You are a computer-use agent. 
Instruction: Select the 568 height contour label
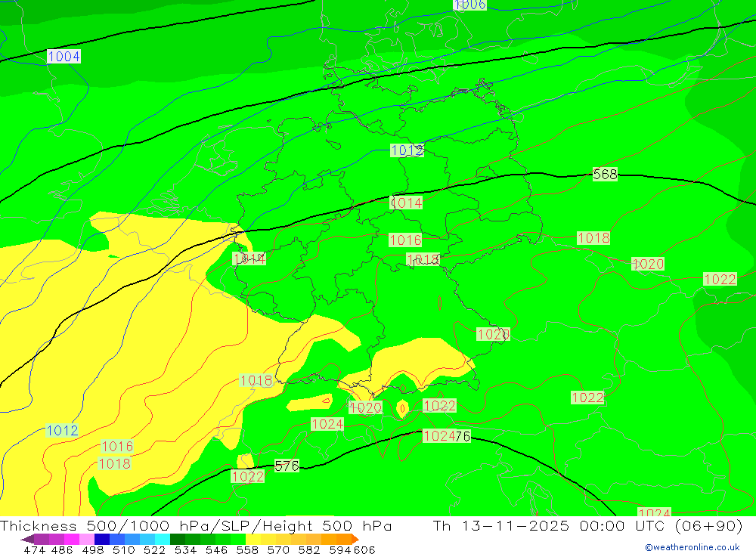tap(605, 174)
